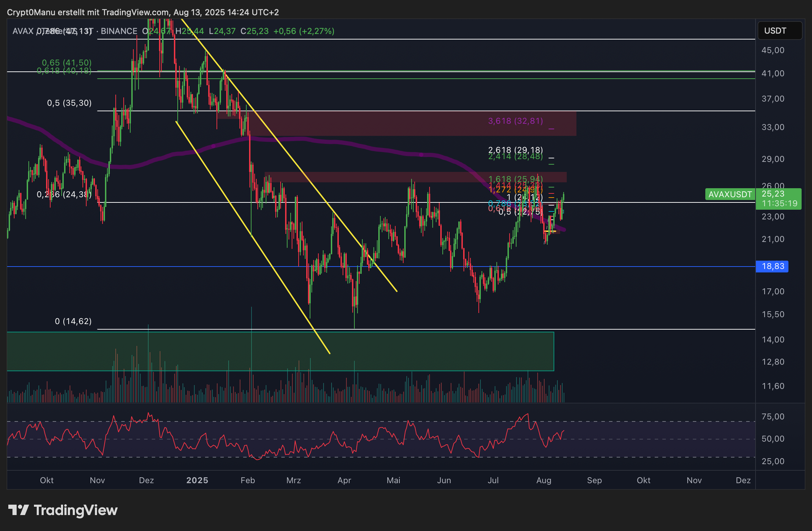Click the AVAXUSDT symbol price tag
The image size is (812, 531).
pyautogui.click(x=730, y=194)
